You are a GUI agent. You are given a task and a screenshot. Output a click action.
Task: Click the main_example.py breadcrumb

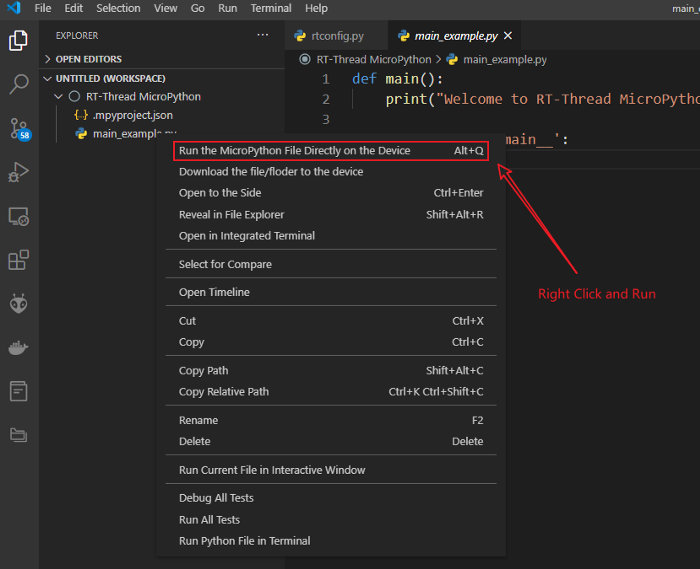pos(504,59)
